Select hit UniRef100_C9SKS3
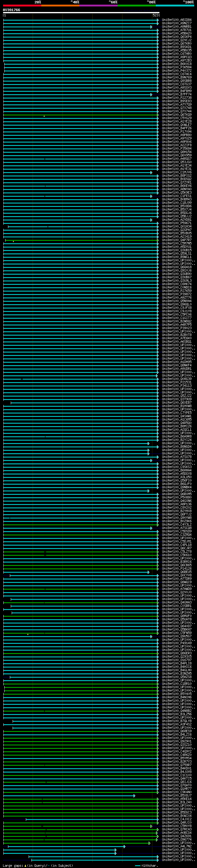 pyautogui.click(x=176, y=467)
